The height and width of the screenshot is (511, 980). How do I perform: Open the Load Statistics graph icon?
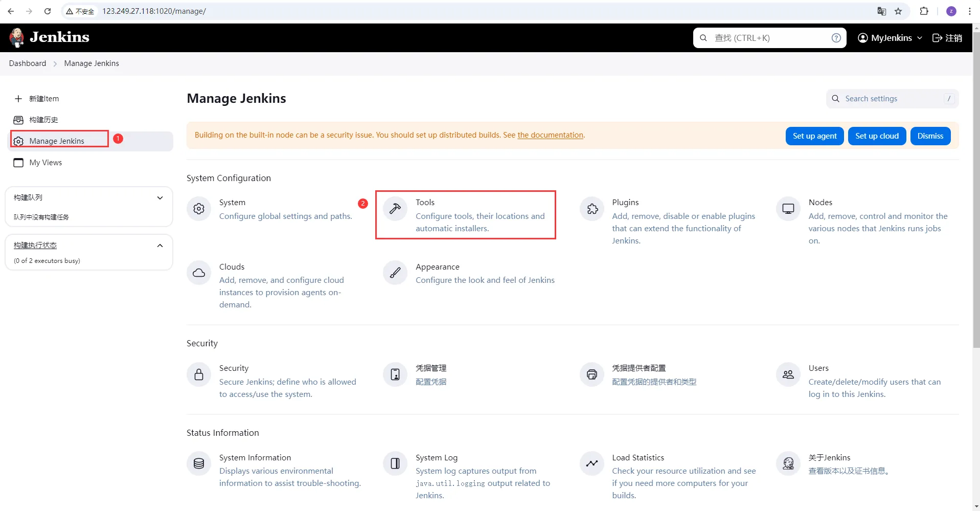tap(592, 463)
